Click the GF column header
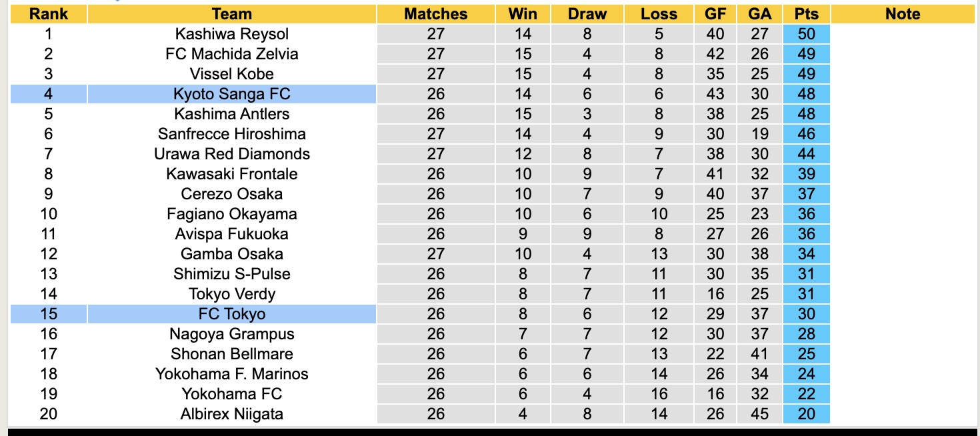The image size is (980, 436). 715,14
